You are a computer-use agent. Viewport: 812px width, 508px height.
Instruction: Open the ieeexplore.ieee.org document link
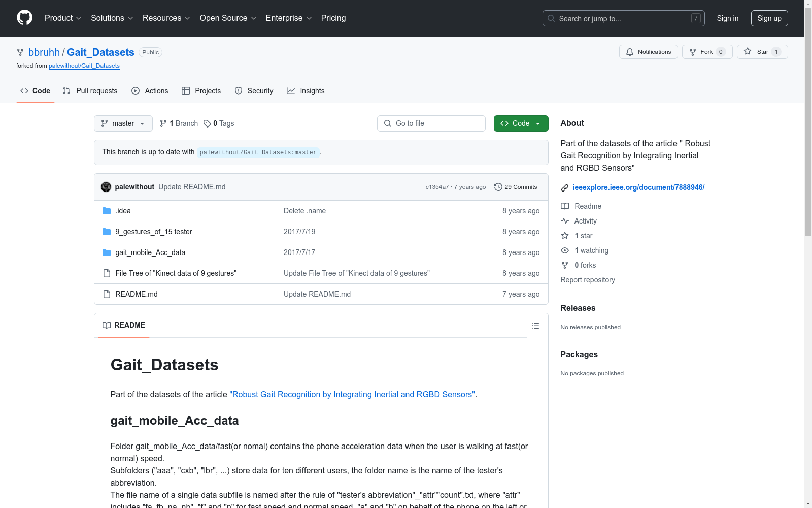pos(638,187)
